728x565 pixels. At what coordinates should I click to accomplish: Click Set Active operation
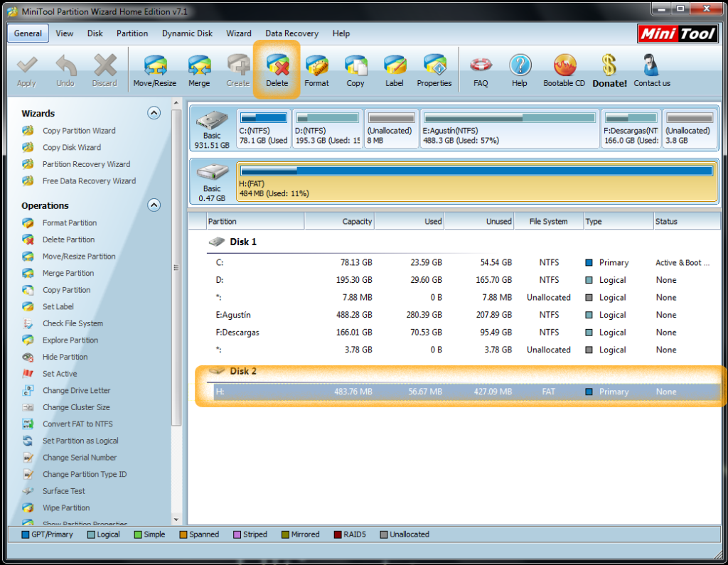(60, 374)
